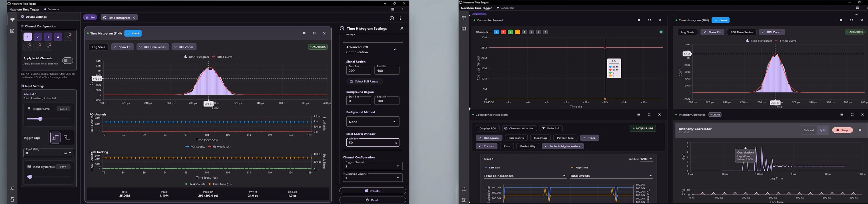Close the Time Histogram Settings panel

402,28
